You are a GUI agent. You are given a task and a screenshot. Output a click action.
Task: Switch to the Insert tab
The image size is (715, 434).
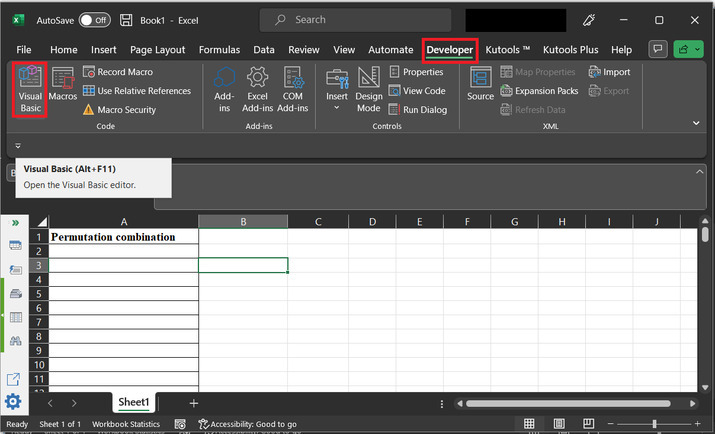pos(104,50)
